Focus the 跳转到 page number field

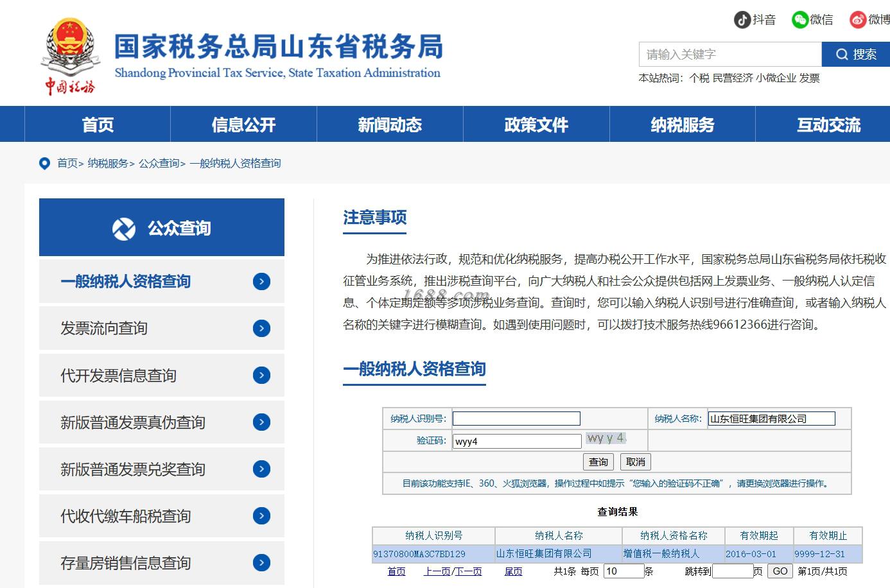733,571
